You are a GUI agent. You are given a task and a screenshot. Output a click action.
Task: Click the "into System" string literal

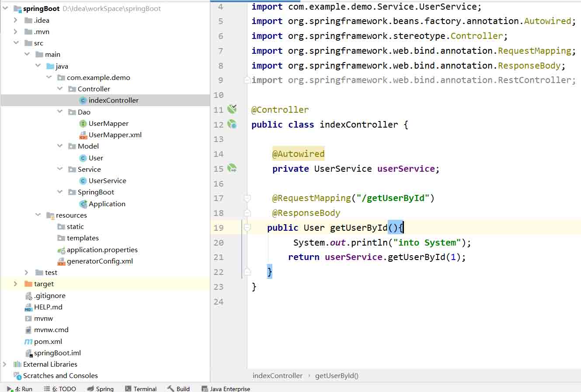coord(427,243)
